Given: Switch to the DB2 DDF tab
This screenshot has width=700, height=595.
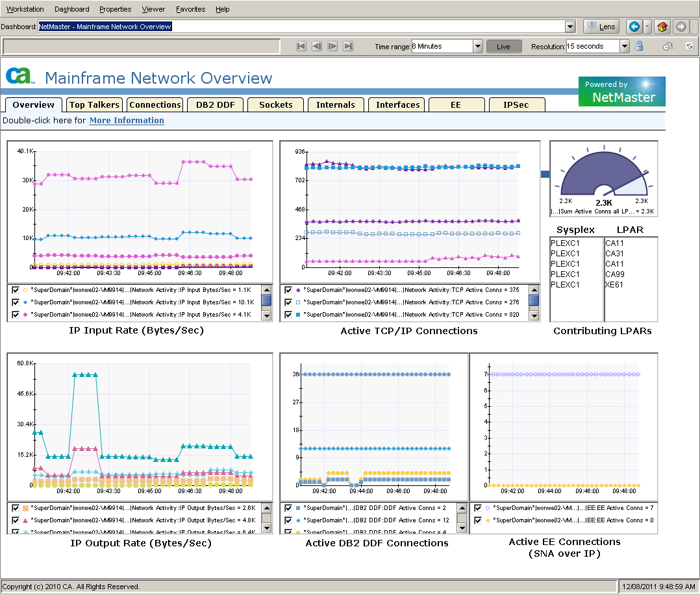Looking at the screenshot, I should click(215, 105).
